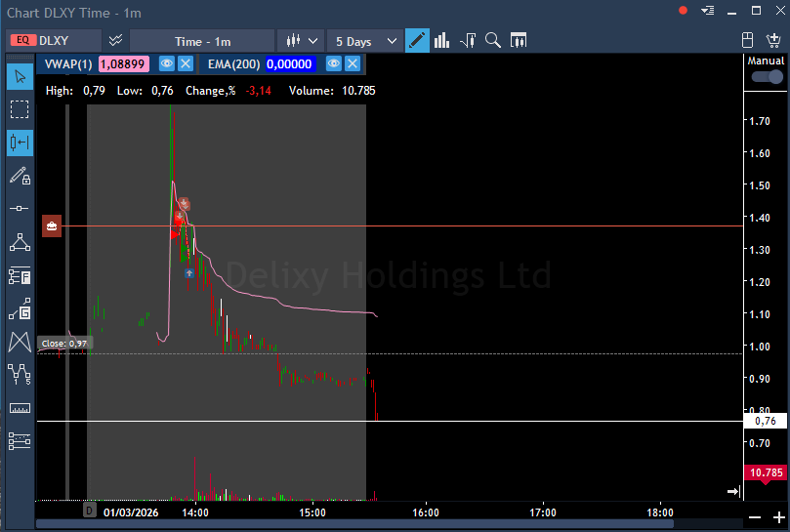Open the window menu list icon in title bar
790x532 pixels.
707,11
